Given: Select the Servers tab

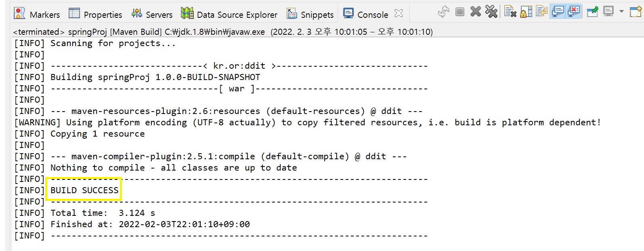Looking at the screenshot, I should pos(152,15).
